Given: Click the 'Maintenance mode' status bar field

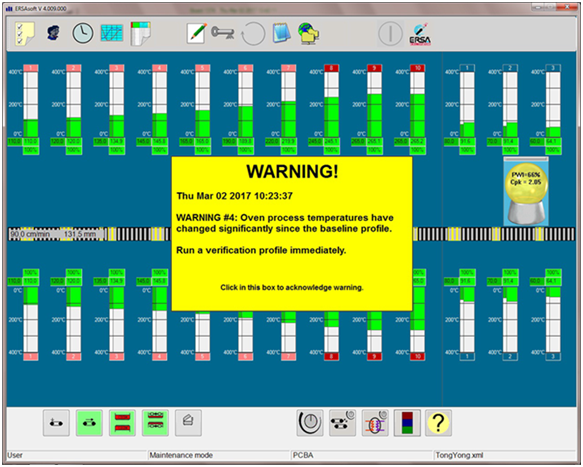Looking at the screenshot, I should coord(219,455).
